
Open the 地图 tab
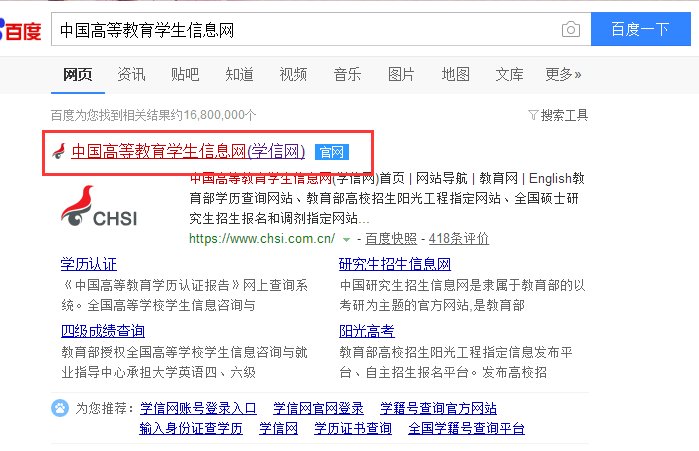[x=456, y=74]
